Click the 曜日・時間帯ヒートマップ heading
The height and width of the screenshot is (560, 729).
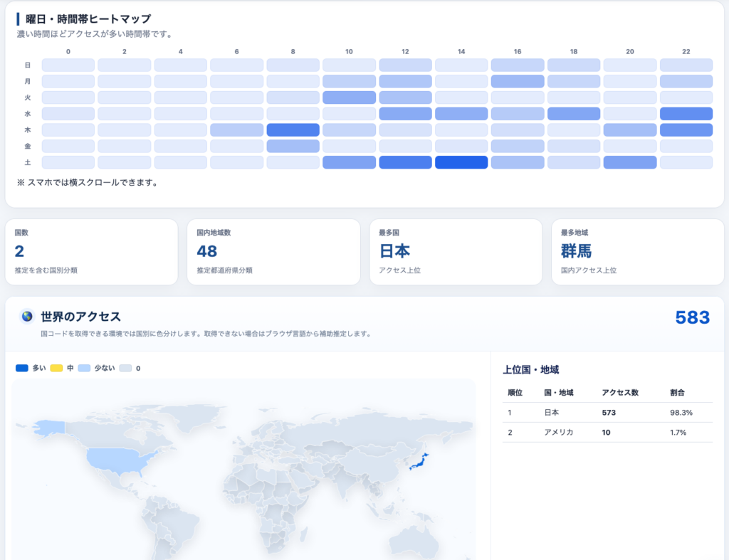coord(88,19)
